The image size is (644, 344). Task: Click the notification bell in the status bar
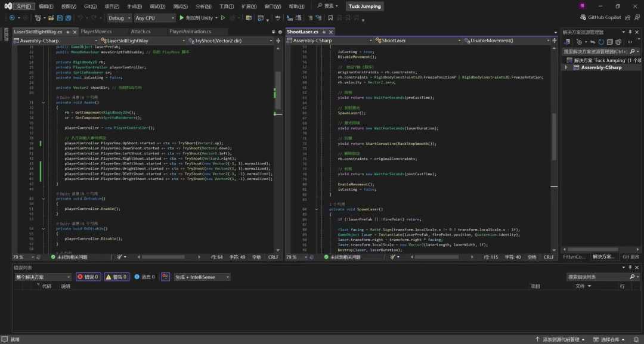point(636,339)
